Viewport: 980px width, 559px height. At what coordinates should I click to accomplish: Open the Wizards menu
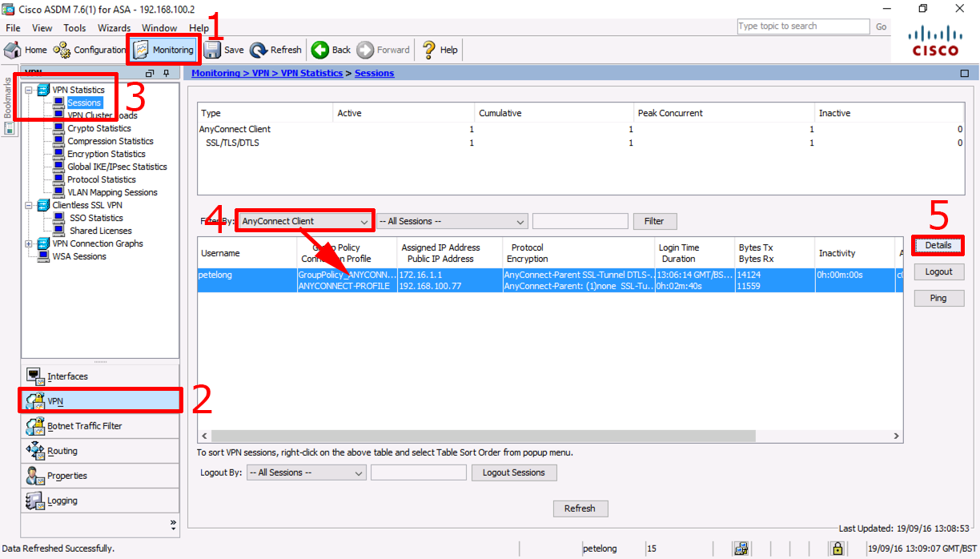(114, 27)
